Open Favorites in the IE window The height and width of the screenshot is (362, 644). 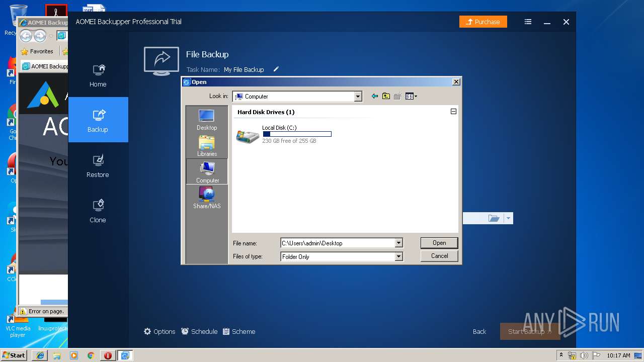37,51
